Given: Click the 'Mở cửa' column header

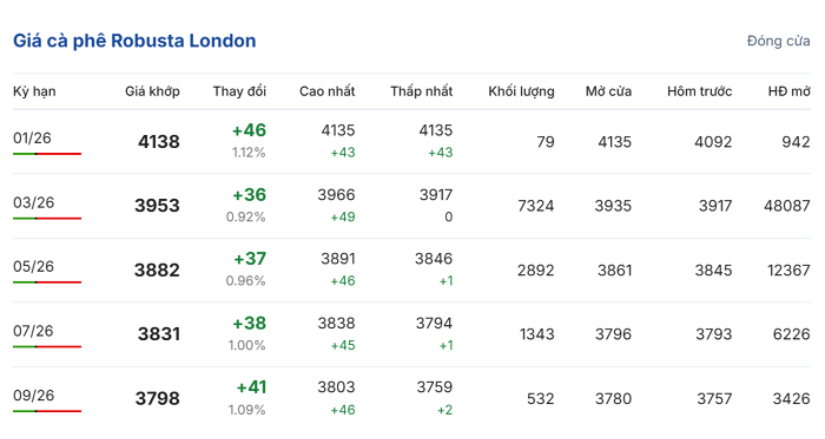Looking at the screenshot, I should pos(608,91).
